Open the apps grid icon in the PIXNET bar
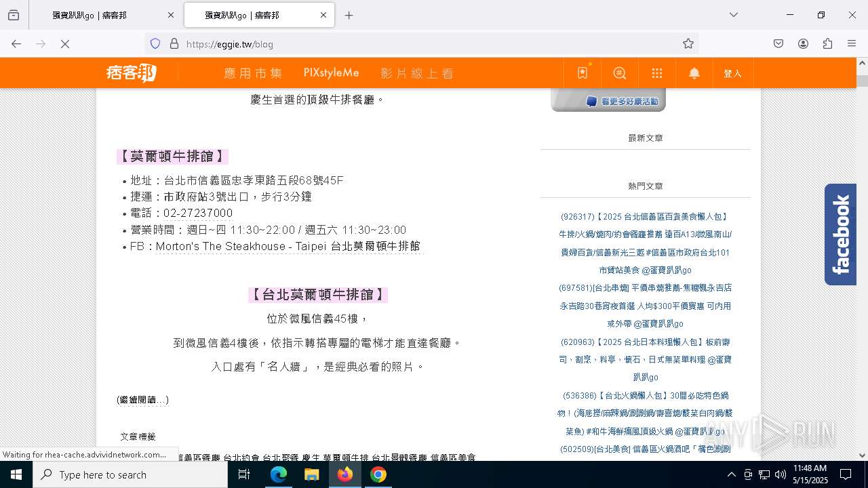The width and height of the screenshot is (868, 488). (x=656, y=73)
